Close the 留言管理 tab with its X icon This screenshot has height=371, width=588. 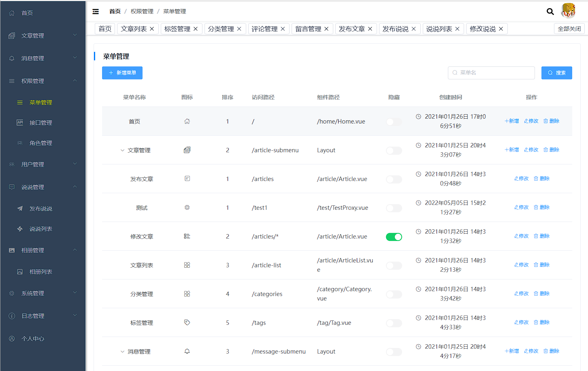point(326,29)
